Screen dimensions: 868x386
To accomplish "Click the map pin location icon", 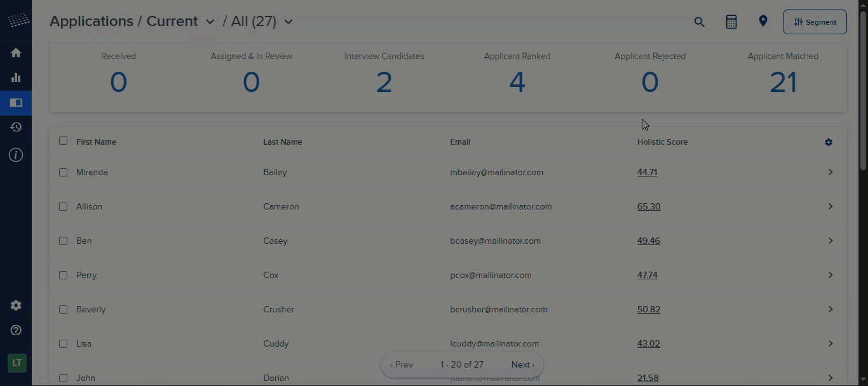I will pos(763,21).
